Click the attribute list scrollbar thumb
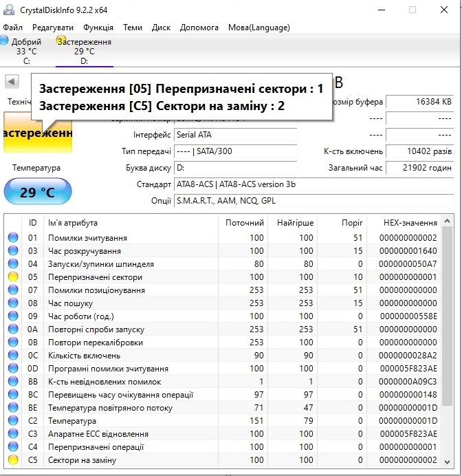Screen dimensions: 462x476 pyautogui.click(x=447, y=316)
